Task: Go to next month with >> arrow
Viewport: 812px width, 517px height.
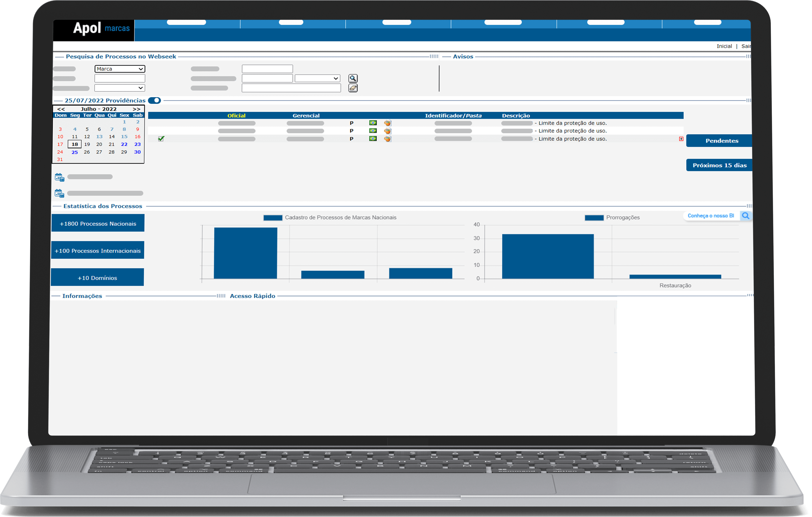Action: [x=136, y=109]
